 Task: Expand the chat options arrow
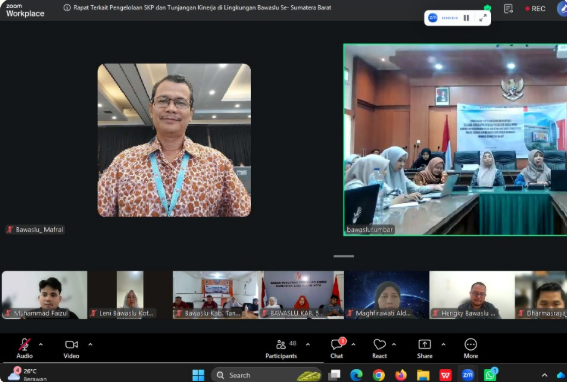point(353,344)
